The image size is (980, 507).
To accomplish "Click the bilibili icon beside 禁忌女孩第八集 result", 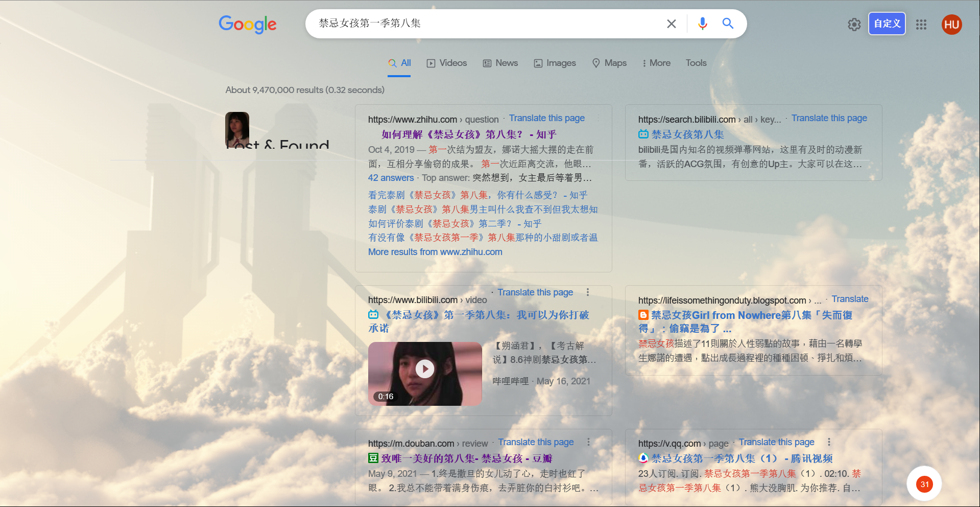I will [643, 134].
